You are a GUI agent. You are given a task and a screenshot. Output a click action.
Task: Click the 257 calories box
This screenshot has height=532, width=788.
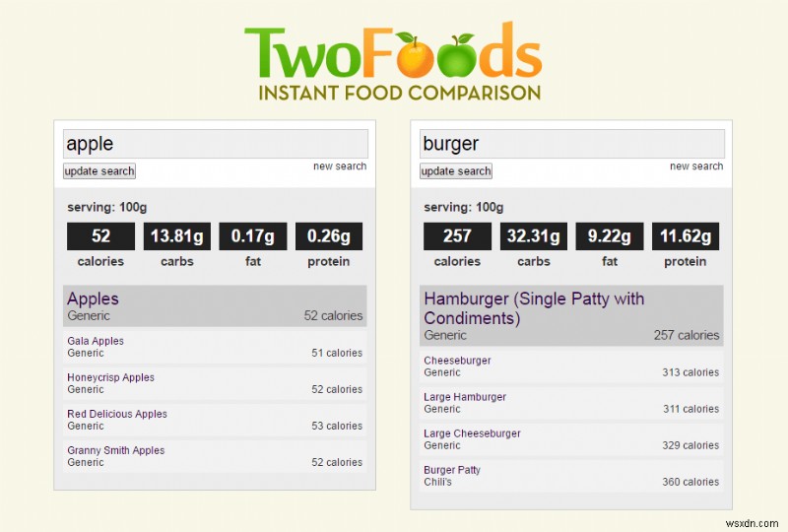coord(457,236)
